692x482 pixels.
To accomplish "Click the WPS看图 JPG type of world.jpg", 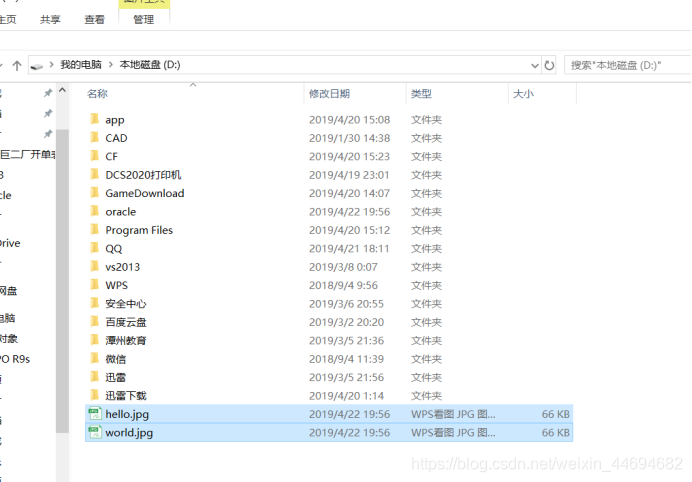I will [x=453, y=433].
